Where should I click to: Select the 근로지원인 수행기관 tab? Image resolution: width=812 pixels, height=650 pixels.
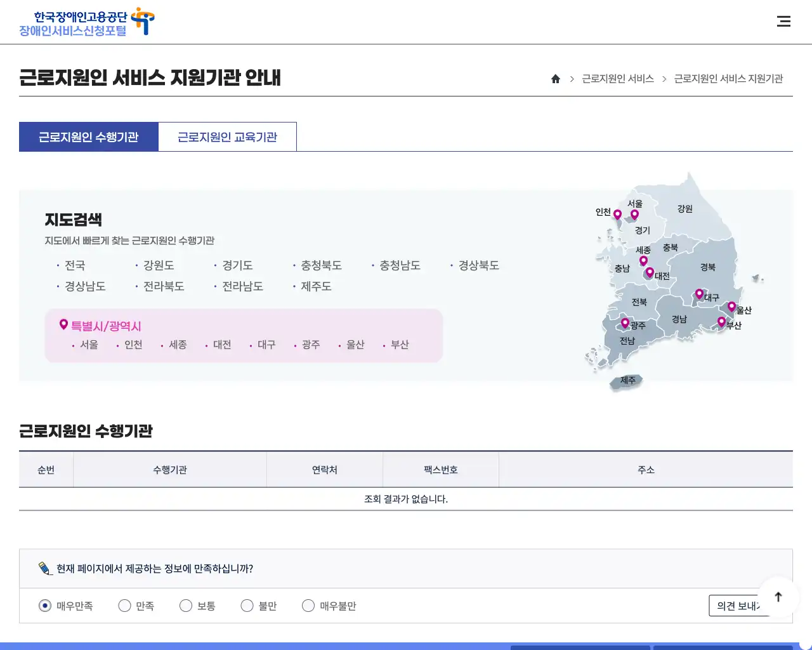click(x=88, y=136)
